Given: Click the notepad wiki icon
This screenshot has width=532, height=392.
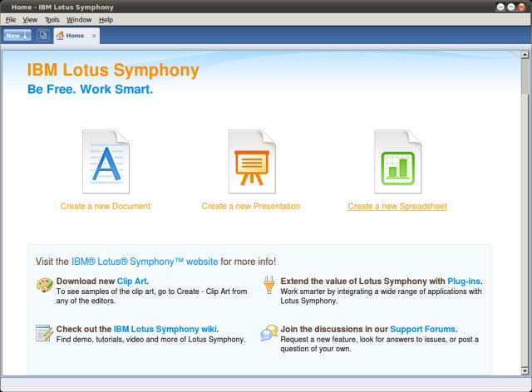Looking at the screenshot, I should 44,333.
